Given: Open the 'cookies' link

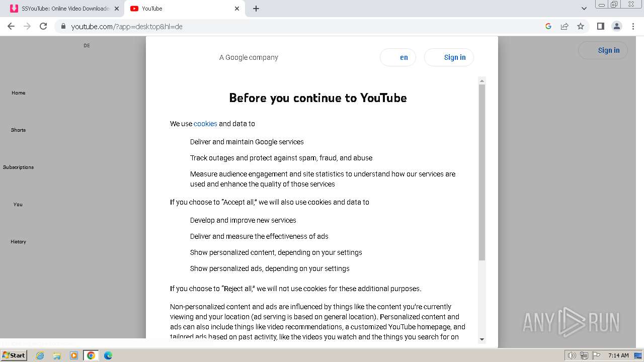Looking at the screenshot, I should tap(205, 124).
